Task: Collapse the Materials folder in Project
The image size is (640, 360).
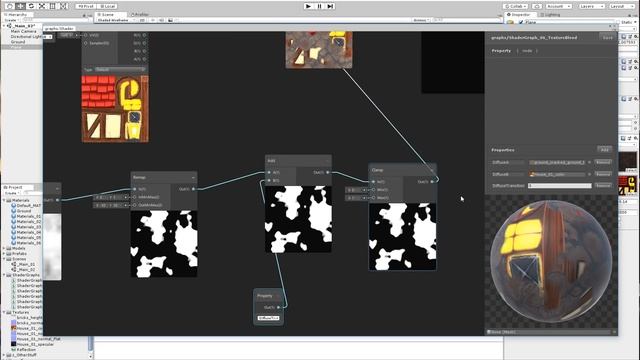Action: (x=4, y=200)
